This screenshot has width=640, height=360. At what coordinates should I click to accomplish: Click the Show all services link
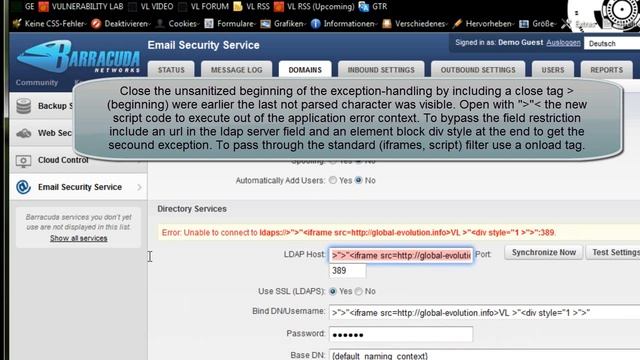click(x=78, y=238)
